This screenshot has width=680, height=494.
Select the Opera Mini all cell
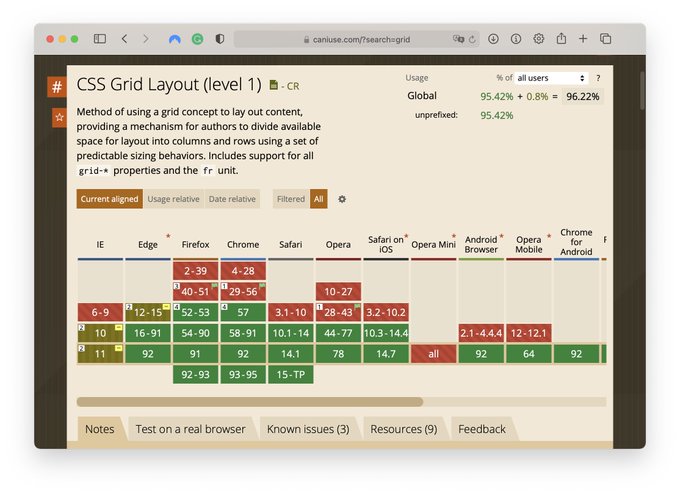[x=434, y=354]
